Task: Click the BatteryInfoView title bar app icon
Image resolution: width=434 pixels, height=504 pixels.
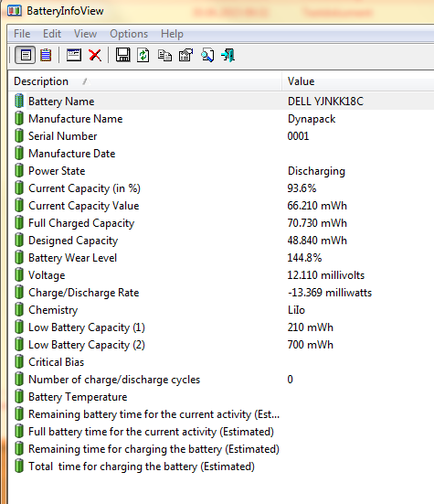Action: click(15, 11)
